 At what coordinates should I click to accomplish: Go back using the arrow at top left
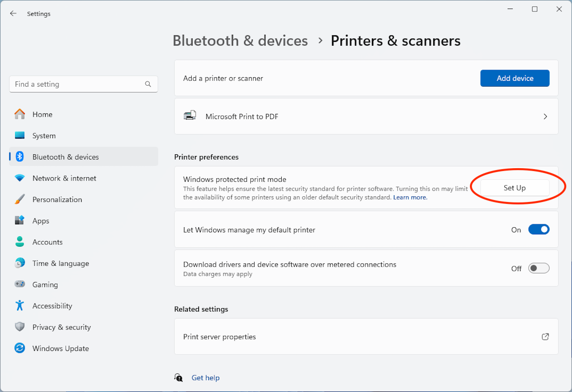[x=13, y=13]
